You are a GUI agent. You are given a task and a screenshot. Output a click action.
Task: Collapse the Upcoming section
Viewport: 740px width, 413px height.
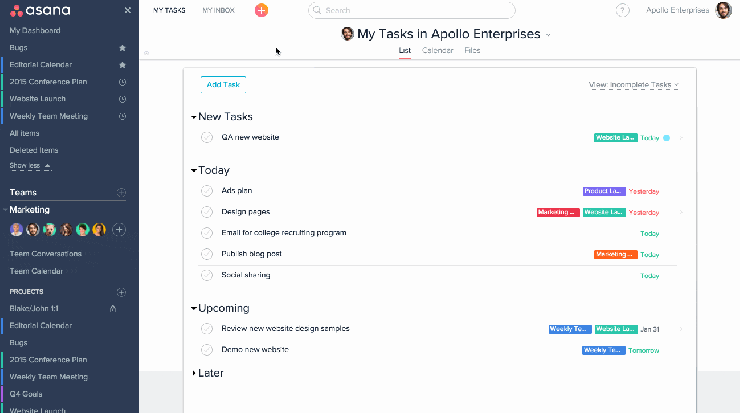pyautogui.click(x=194, y=309)
